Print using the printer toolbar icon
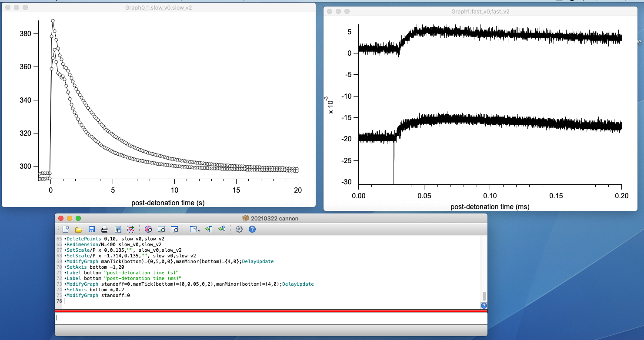Viewport: 644px width, 340px height. click(x=105, y=229)
